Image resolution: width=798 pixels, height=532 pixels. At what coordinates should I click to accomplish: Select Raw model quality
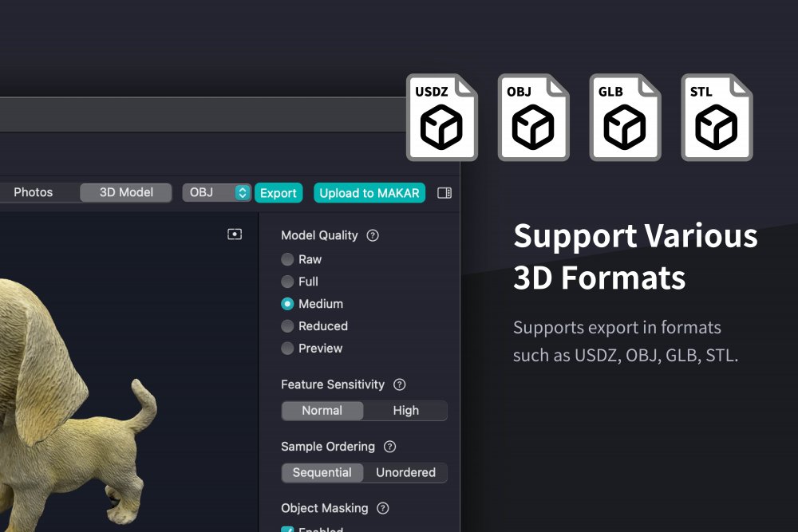point(288,259)
